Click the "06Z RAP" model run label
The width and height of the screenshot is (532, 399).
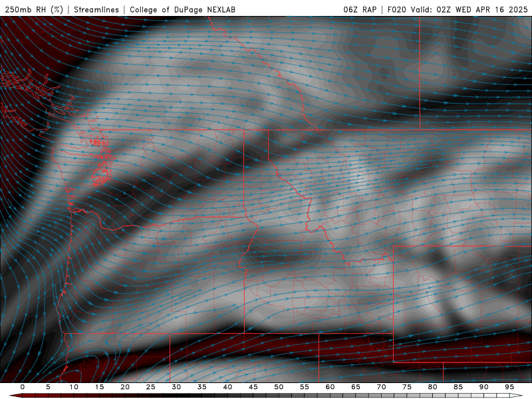pyautogui.click(x=360, y=9)
